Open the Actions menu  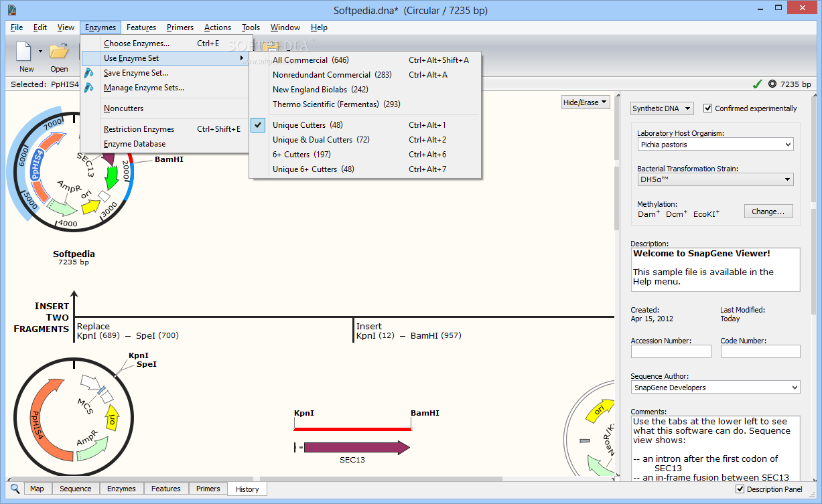click(218, 27)
